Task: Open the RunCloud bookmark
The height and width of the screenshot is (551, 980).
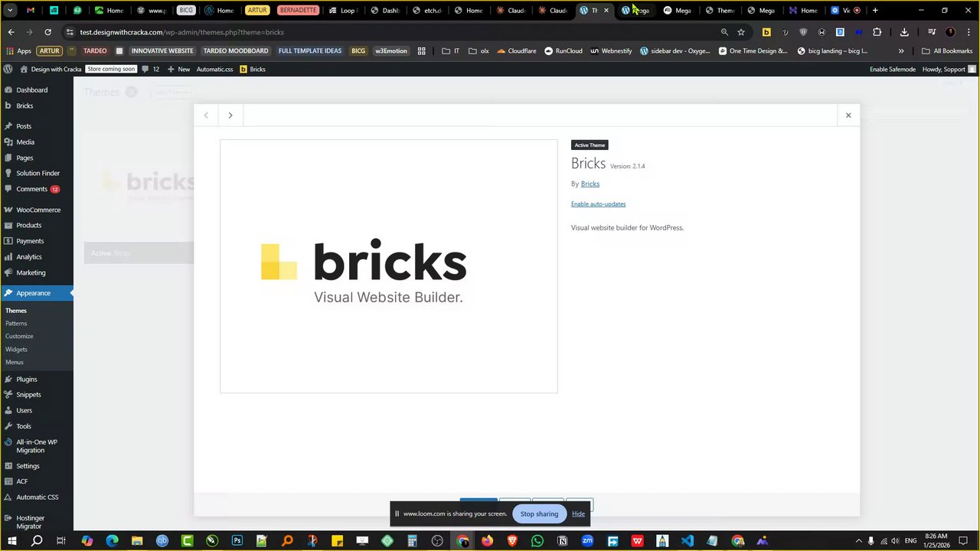Action: (x=563, y=51)
